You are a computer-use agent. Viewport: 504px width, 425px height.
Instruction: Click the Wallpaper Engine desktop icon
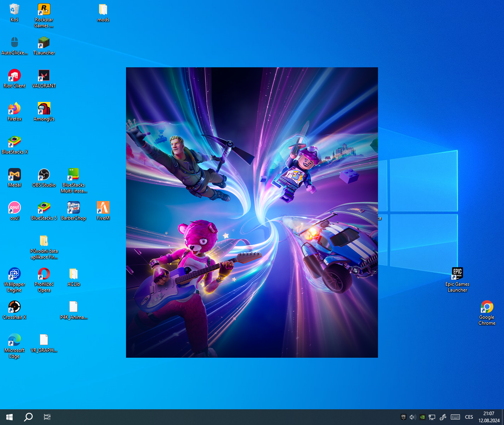click(15, 274)
